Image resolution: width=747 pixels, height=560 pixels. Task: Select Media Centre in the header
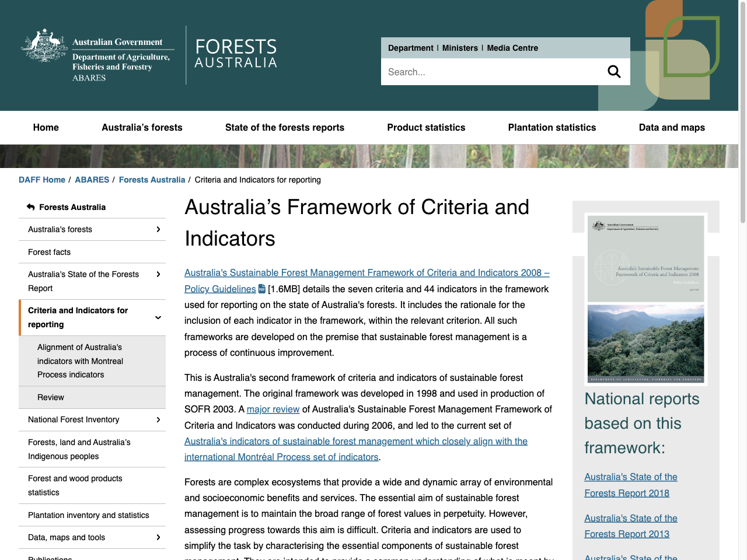tap(512, 48)
